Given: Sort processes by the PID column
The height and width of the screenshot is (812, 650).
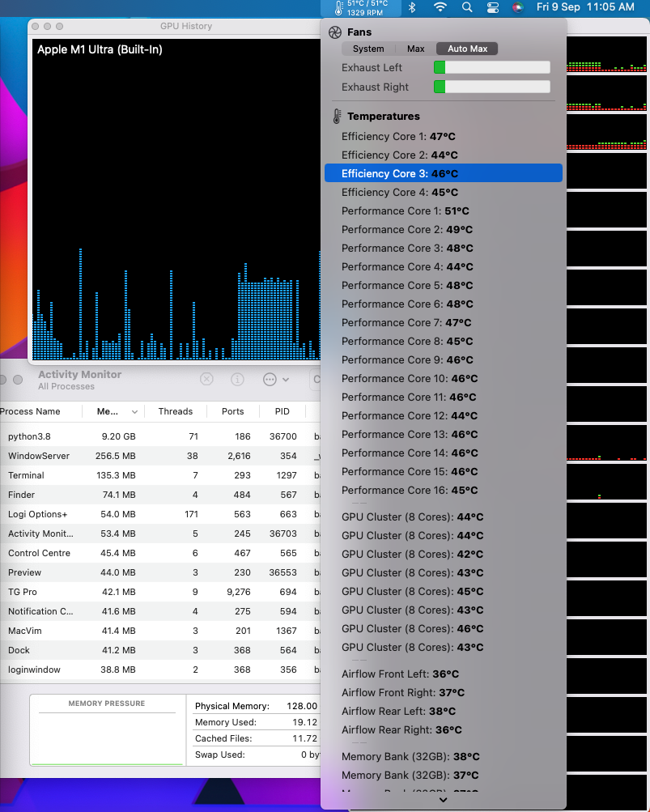Looking at the screenshot, I should pos(283,412).
